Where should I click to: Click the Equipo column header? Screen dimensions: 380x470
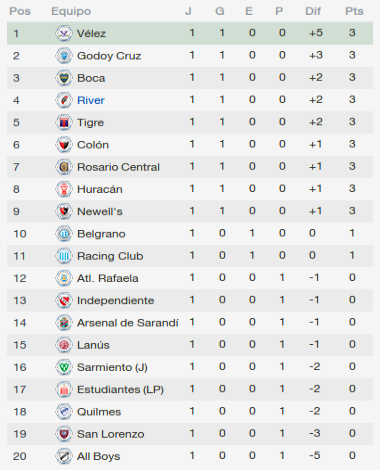(71, 11)
